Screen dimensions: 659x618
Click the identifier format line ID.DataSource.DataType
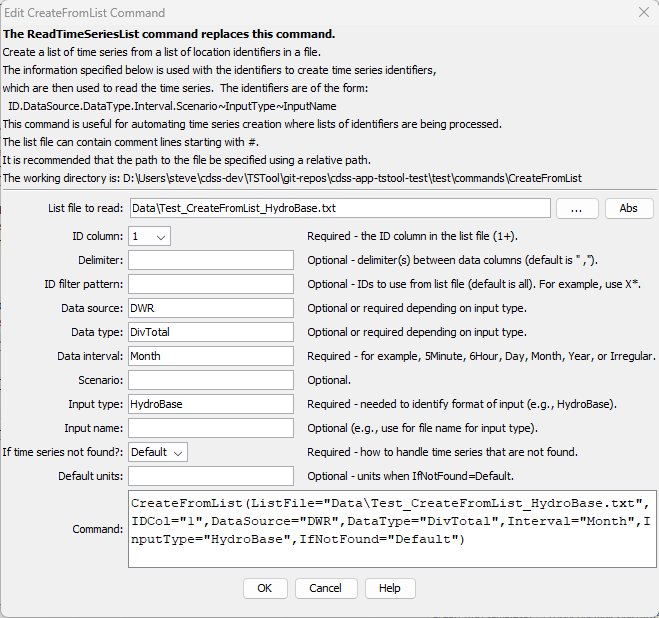pos(172,106)
